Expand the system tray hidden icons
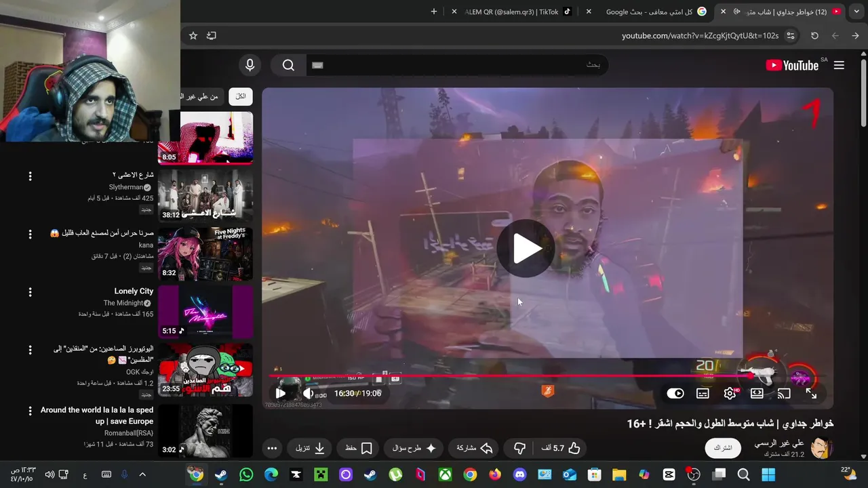868x488 pixels. (x=142, y=474)
